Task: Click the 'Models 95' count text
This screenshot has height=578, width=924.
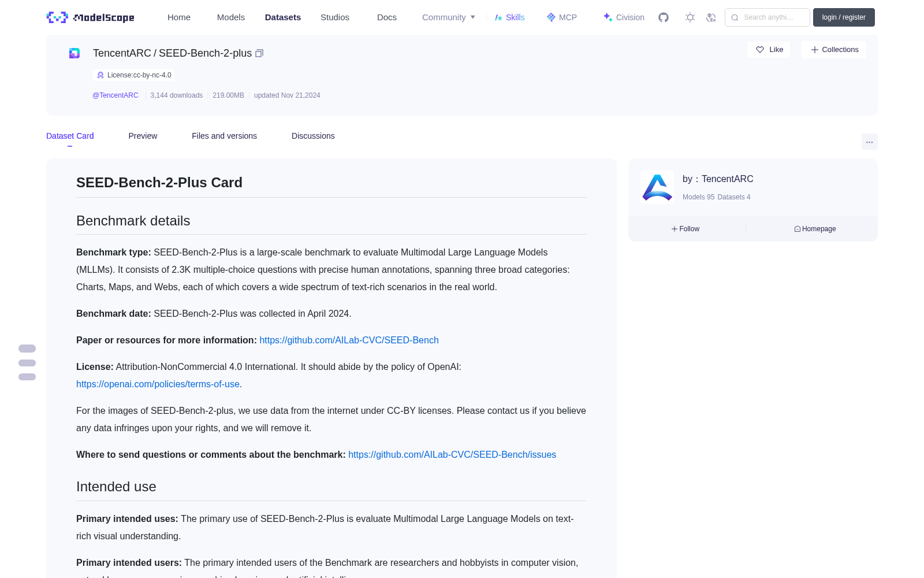Action: 698,197
